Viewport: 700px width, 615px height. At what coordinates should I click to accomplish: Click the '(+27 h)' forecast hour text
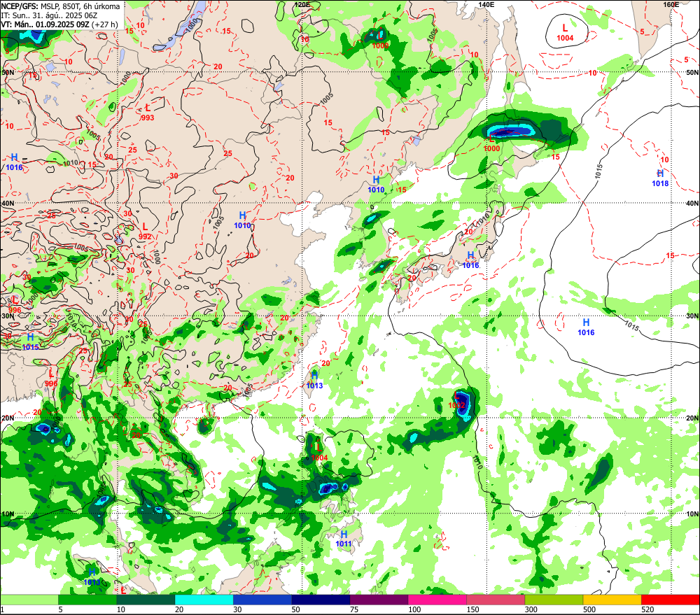[x=104, y=24]
